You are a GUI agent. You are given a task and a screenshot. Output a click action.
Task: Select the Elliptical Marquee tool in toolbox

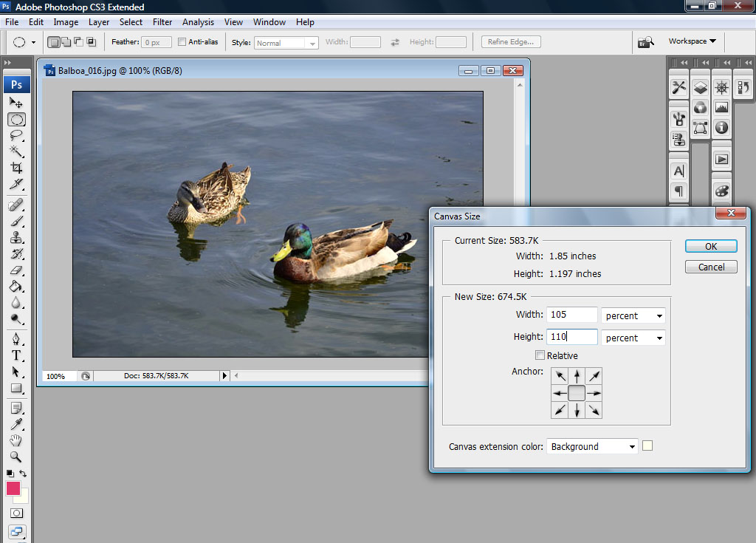coord(16,120)
